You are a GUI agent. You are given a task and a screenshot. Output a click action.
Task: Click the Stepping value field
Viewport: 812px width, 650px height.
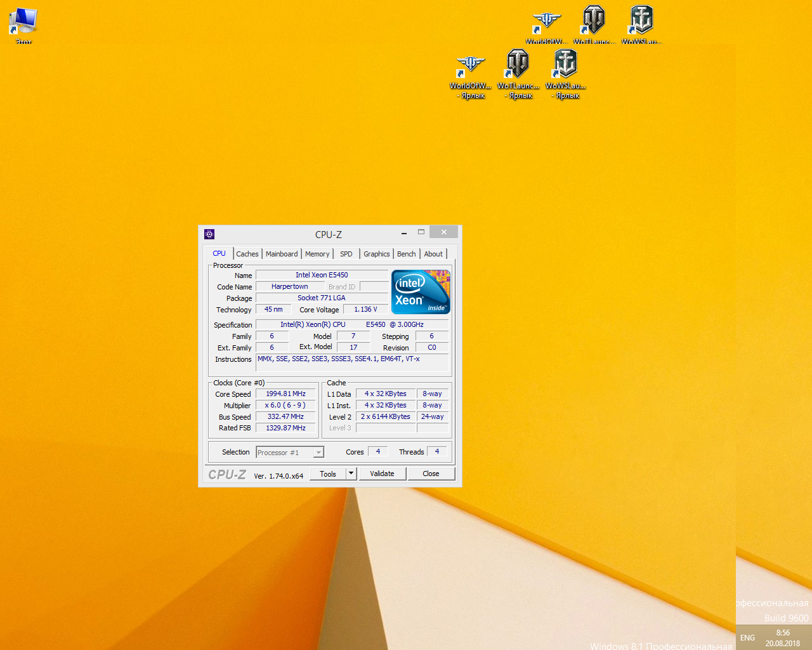[432, 336]
